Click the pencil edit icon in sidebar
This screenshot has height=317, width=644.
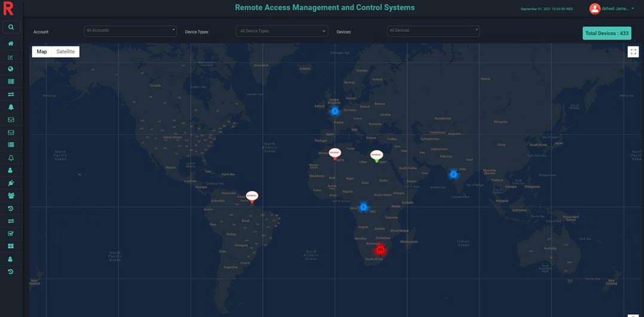[11, 57]
